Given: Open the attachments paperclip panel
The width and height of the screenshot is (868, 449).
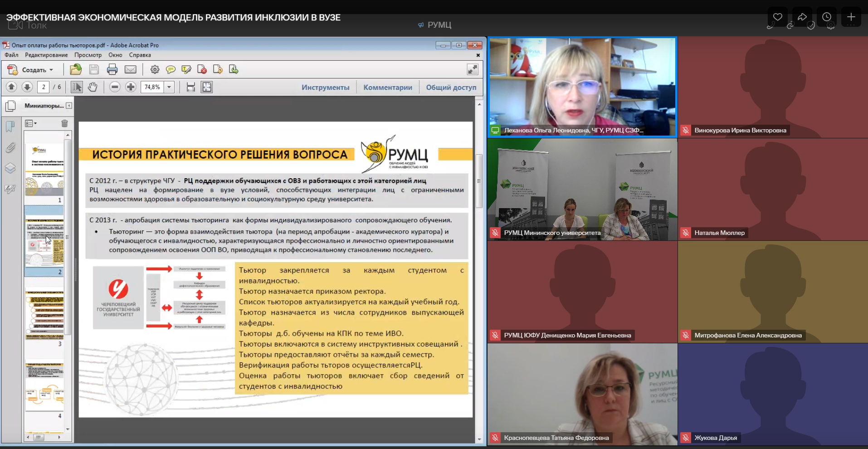Looking at the screenshot, I should pyautogui.click(x=10, y=148).
